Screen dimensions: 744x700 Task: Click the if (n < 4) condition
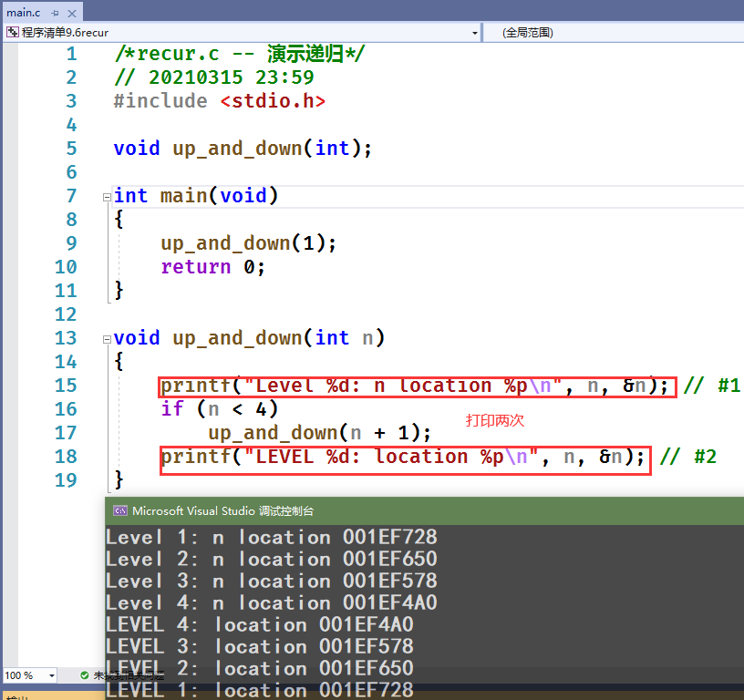[220, 409]
